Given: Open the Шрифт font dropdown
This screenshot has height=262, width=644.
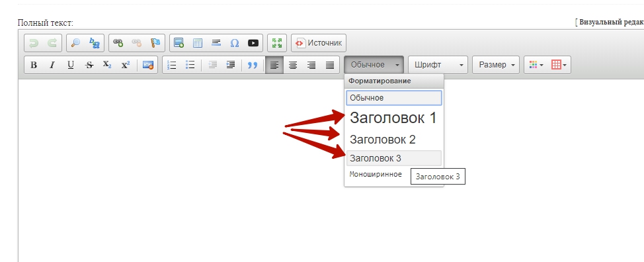Looking at the screenshot, I should 438,65.
